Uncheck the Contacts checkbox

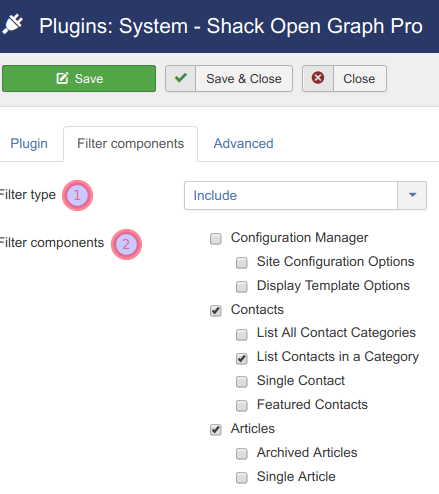[x=216, y=311]
